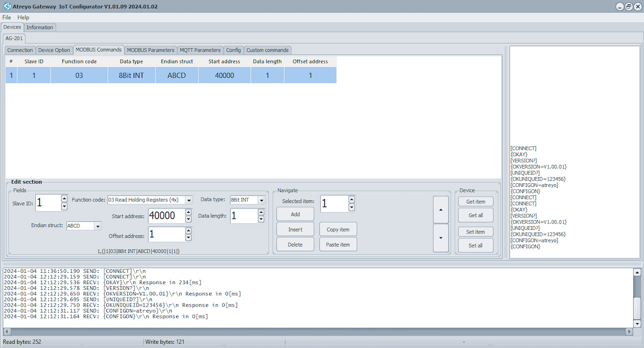Click the Data length column header
The image size is (644, 348).
pos(267,61)
